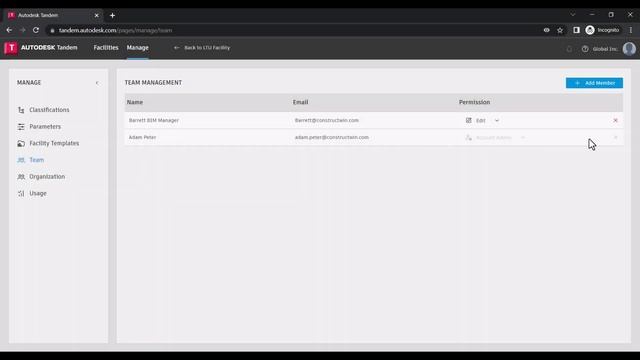Select the Adam Peter name cell

click(x=142, y=138)
